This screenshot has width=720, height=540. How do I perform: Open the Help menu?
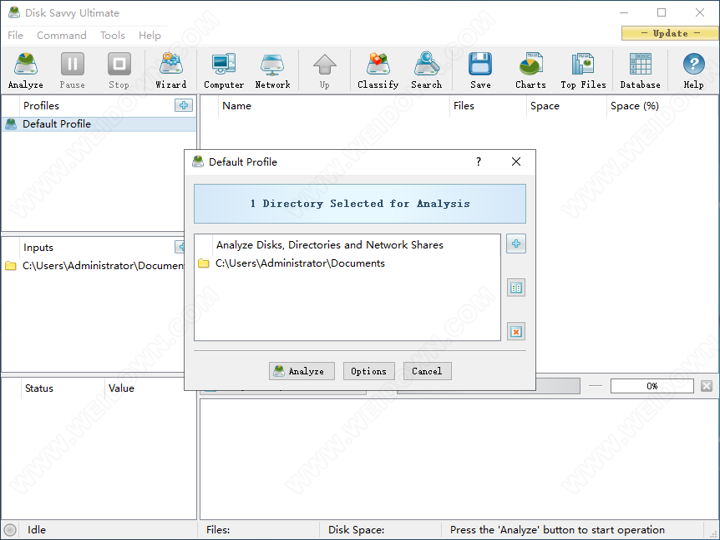click(x=150, y=35)
